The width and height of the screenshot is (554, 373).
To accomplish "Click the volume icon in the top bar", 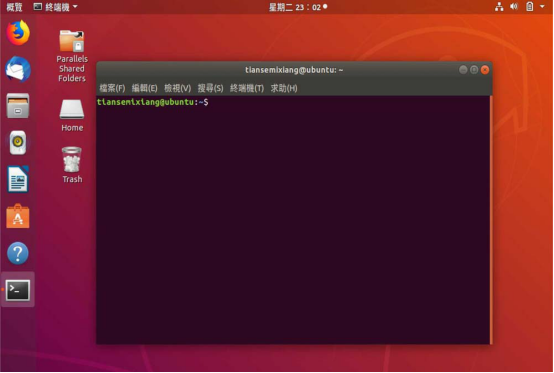I will click(514, 6).
